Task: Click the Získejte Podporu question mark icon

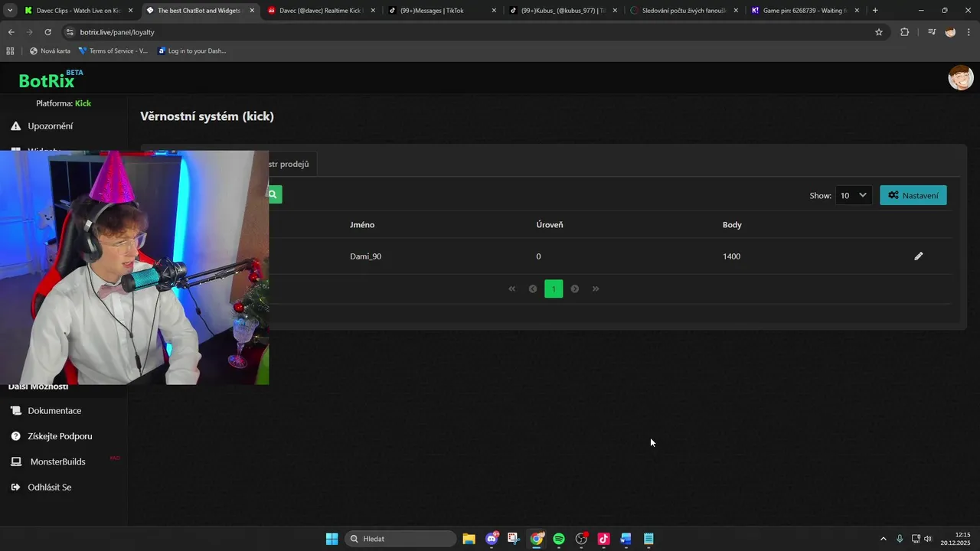Action: click(16, 436)
